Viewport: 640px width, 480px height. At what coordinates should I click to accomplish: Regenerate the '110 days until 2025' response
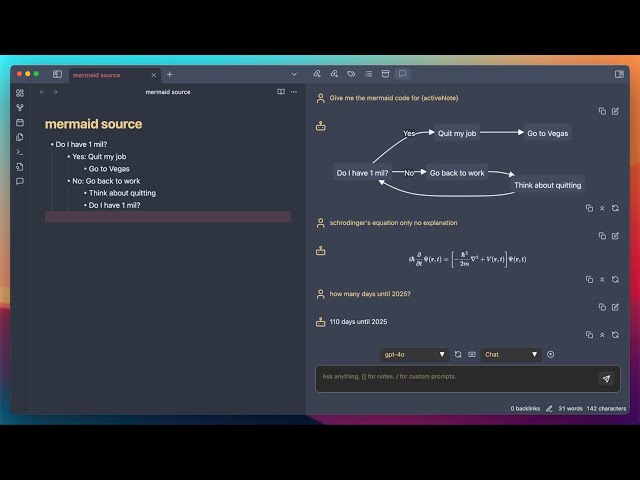coord(616,335)
